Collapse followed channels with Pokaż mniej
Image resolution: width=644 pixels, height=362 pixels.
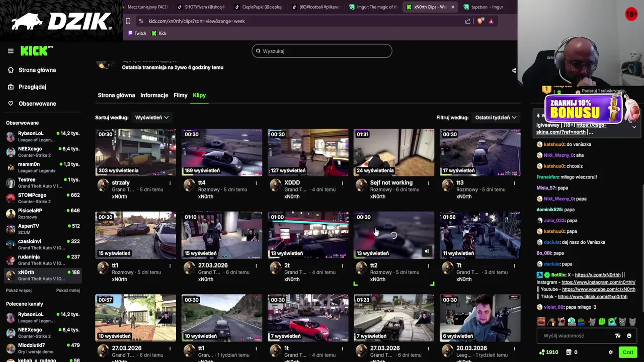[68, 290]
